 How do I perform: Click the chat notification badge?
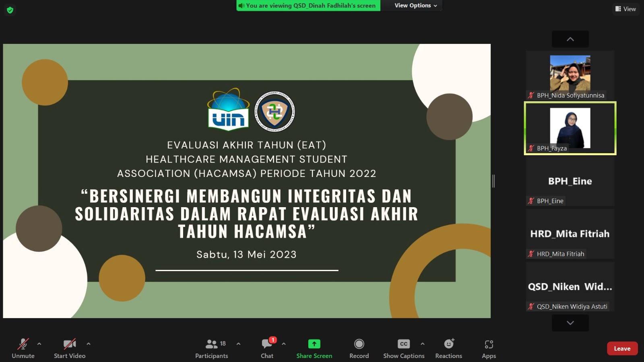(x=272, y=340)
